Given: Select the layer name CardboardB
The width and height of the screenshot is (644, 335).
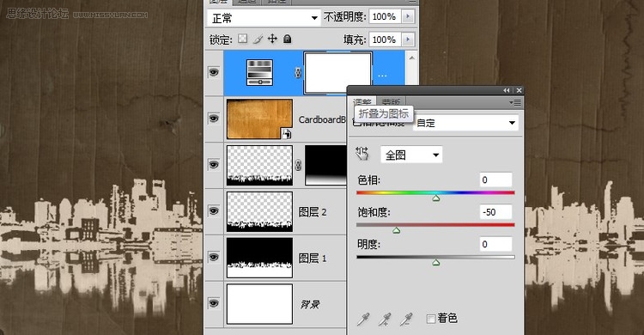Looking at the screenshot, I should point(322,119).
